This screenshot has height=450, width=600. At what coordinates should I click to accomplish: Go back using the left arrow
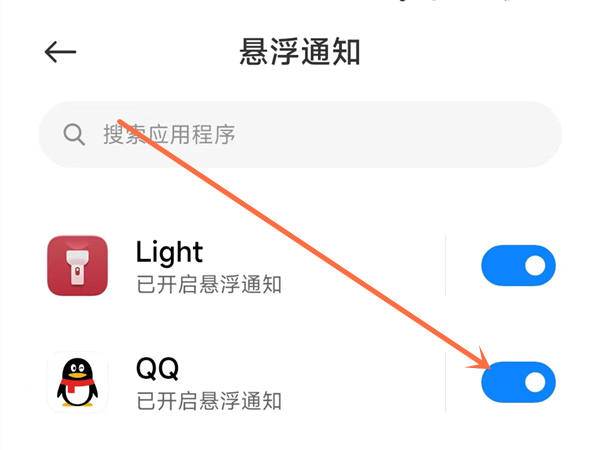[x=60, y=52]
